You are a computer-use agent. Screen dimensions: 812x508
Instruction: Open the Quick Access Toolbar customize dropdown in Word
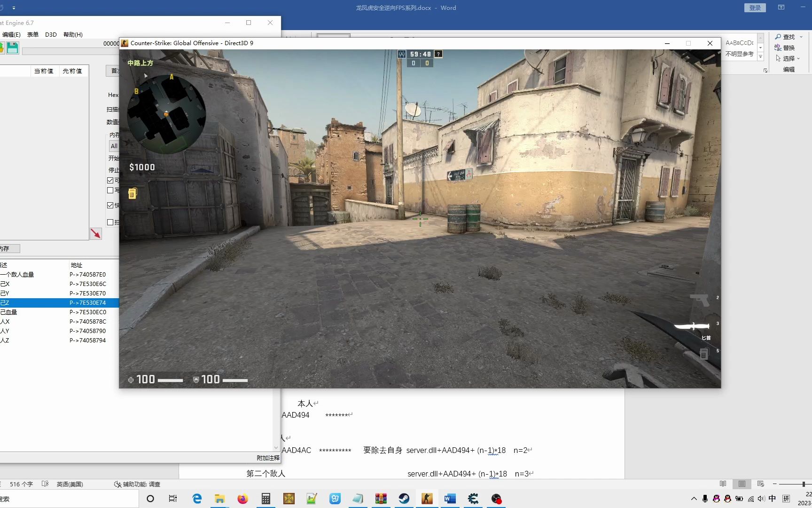(x=14, y=8)
